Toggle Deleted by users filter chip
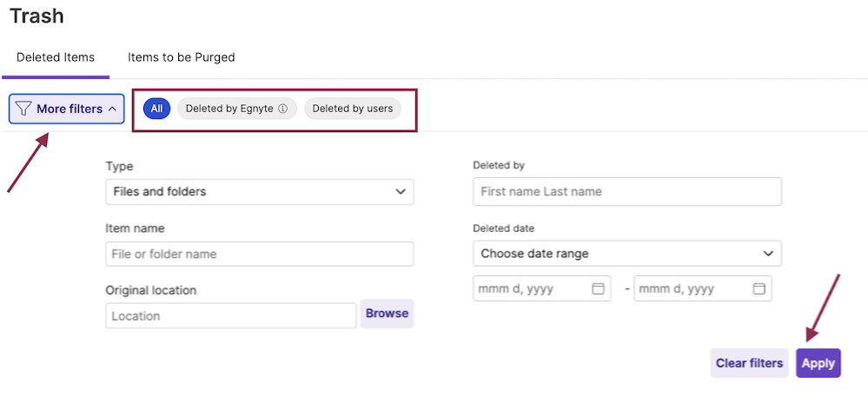Screen dimensions: 868x403 [x=352, y=109]
